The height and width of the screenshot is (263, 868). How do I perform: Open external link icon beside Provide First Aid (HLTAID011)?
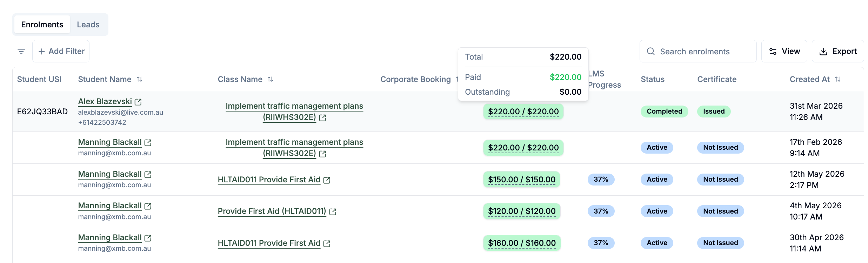click(333, 212)
